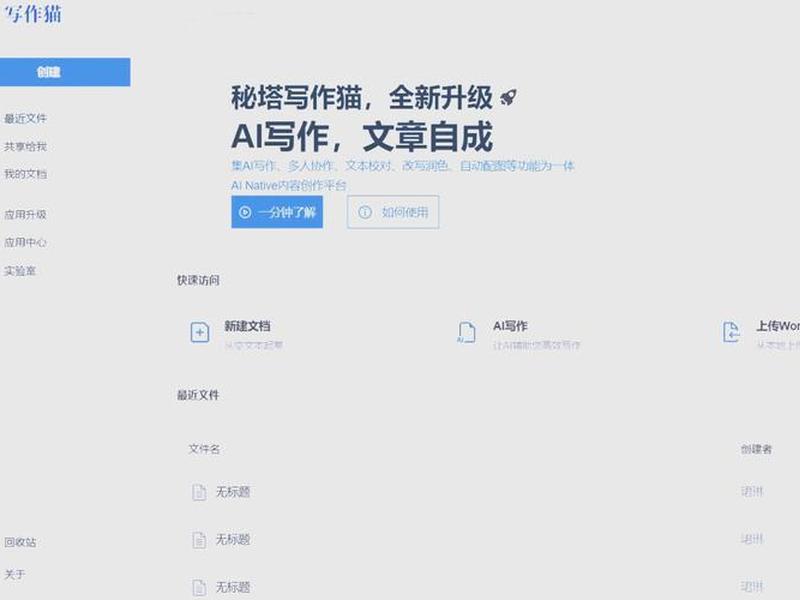
Task: Click 关于 in the sidebar
Action: [x=15, y=574]
